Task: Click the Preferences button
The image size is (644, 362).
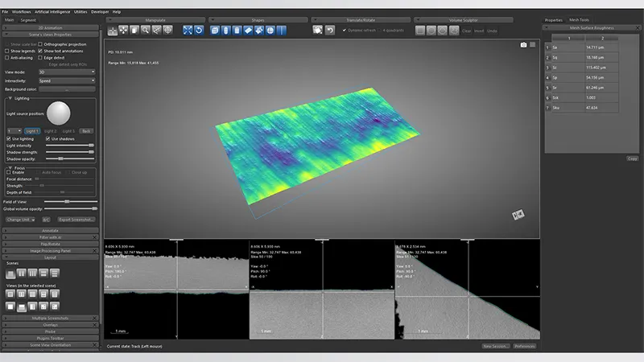Action: click(x=525, y=347)
